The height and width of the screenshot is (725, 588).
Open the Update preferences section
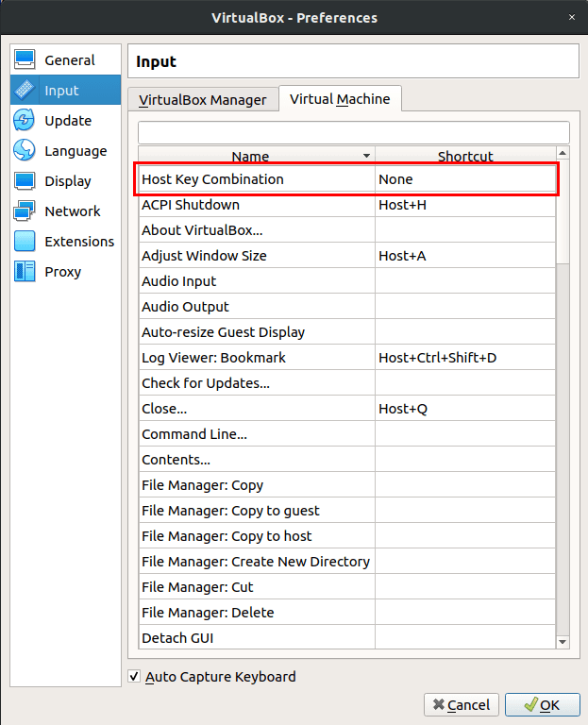click(x=66, y=120)
